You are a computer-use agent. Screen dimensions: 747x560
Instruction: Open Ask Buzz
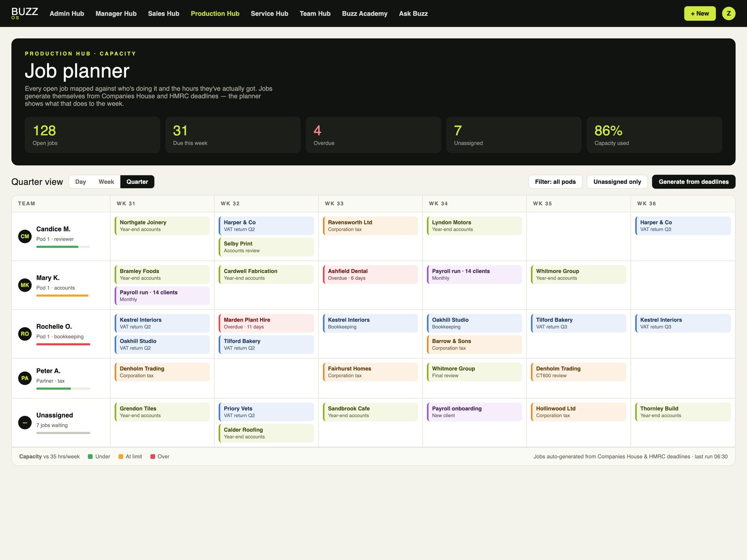pyautogui.click(x=413, y=14)
